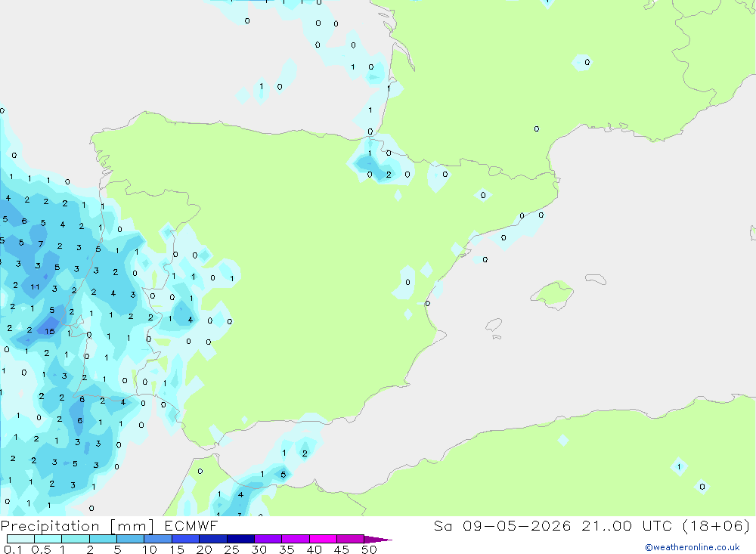Click the '11' precipitation value on the map

coord(35,287)
